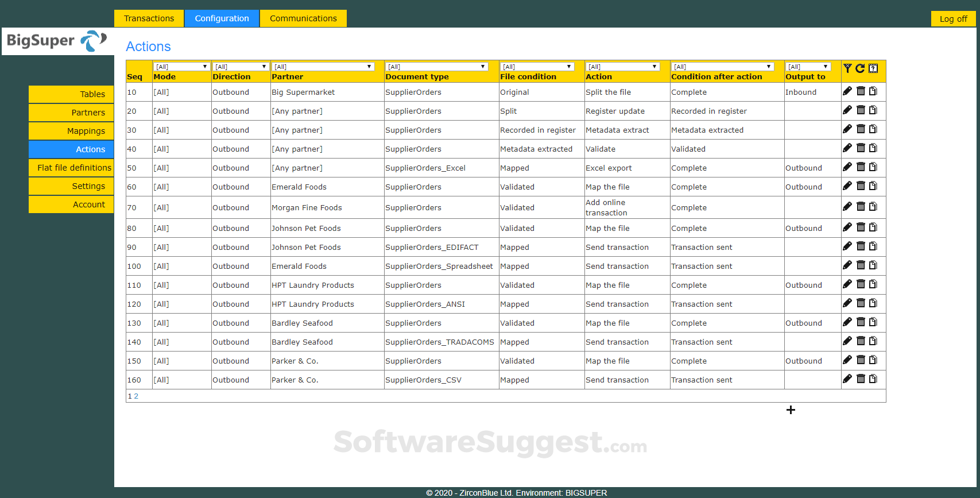
Task: Select Mappings in the side menu
Action: click(x=71, y=131)
